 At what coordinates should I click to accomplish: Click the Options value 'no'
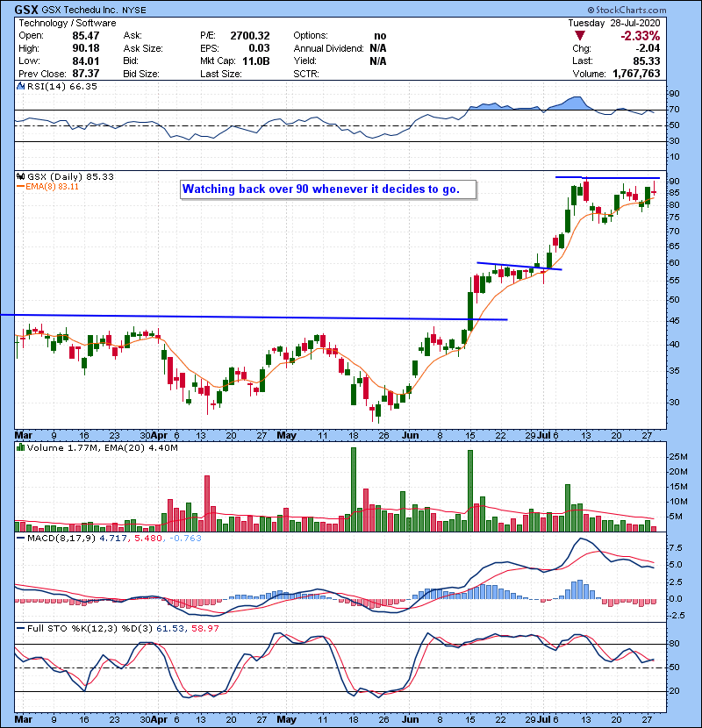click(x=380, y=36)
